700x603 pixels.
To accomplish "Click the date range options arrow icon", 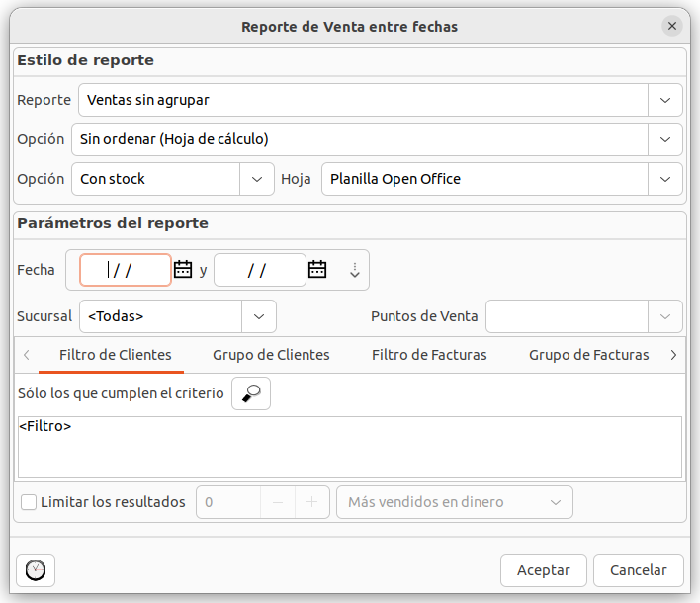I will pos(355,270).
